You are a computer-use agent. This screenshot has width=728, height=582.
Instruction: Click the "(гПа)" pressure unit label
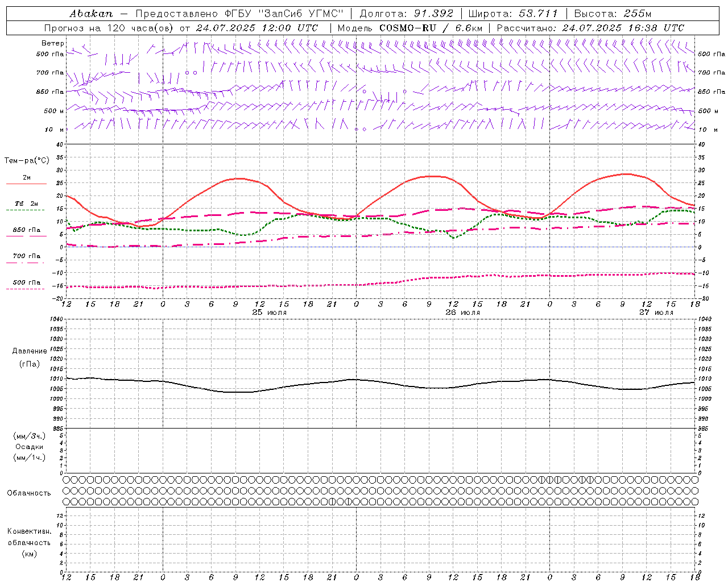click(30, 364)
